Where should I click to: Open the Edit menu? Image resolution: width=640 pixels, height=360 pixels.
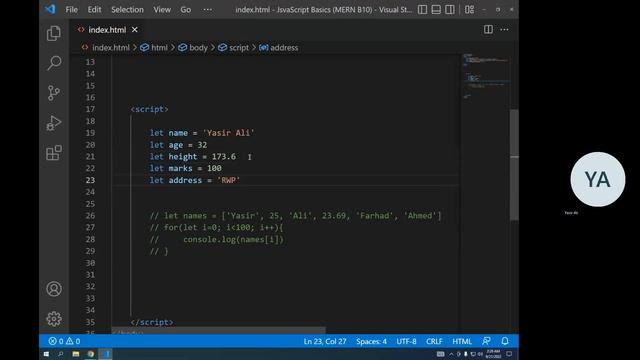(x=94, y=9)
